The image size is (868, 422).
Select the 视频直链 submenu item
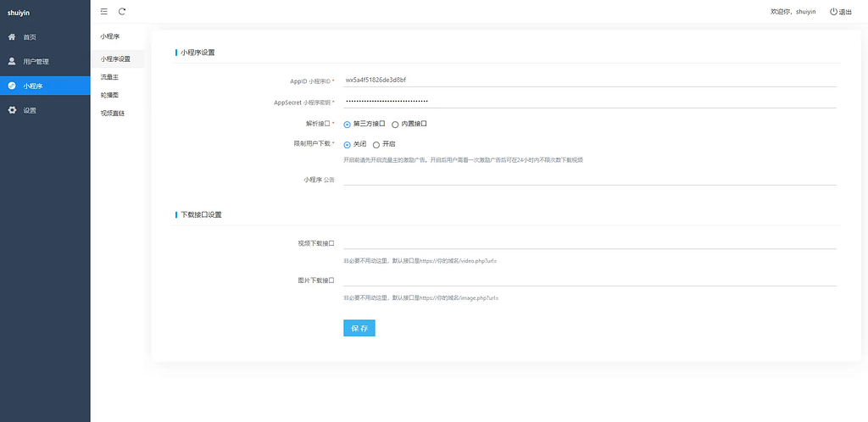(117, 114)
